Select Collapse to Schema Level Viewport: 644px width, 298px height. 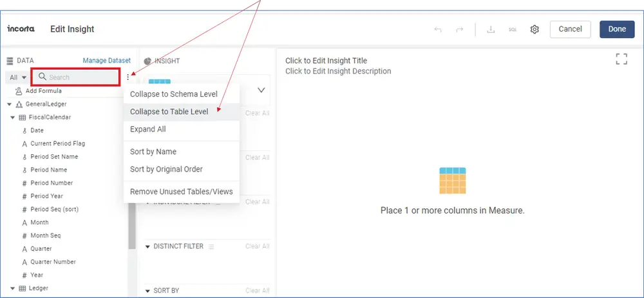pos(182,94)
